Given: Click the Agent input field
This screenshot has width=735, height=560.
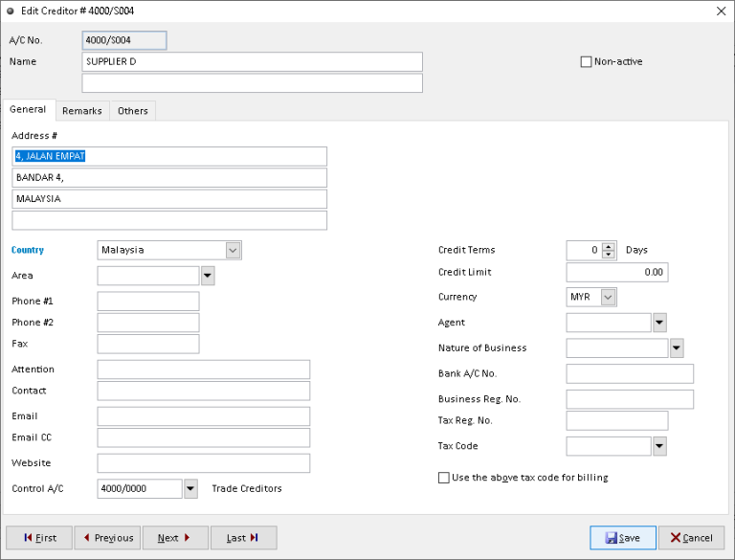Looking at the screenshot, I should [609, 323].
